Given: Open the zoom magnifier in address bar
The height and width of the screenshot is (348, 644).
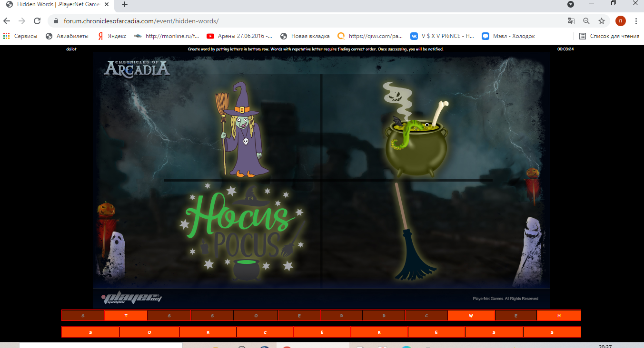Looking at the screenshot, I should point(586,21).
